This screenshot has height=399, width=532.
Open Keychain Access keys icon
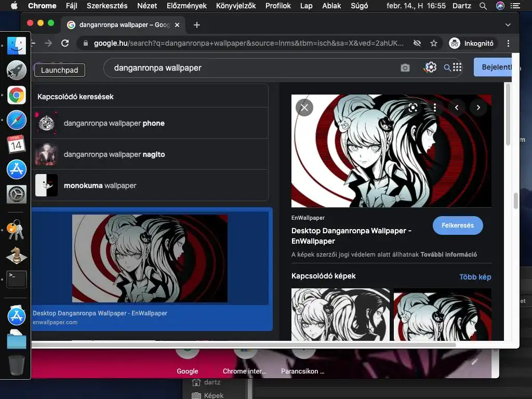(x=15, y=230)
